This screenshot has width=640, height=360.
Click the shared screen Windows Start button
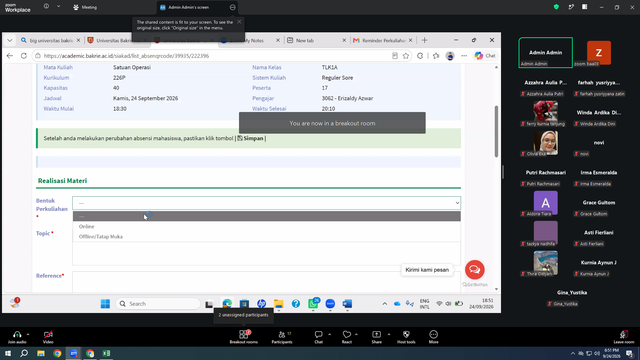105,304
